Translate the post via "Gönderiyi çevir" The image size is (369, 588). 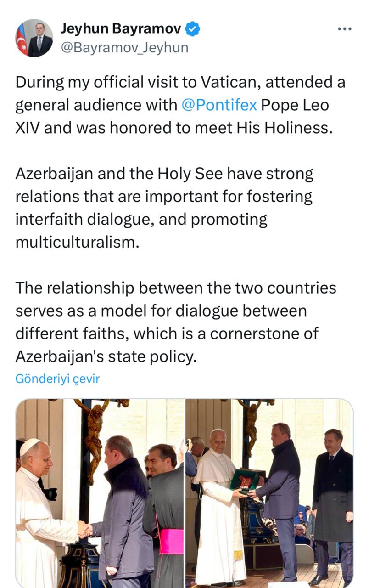click(x=57, y=379)
